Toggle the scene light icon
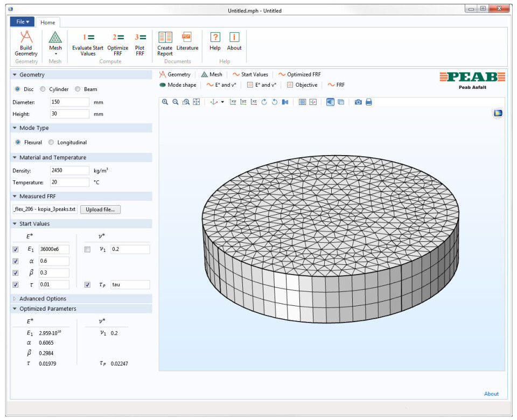This screenshot has width=517, height=420. pyautogui.click(x=330, y=102)
